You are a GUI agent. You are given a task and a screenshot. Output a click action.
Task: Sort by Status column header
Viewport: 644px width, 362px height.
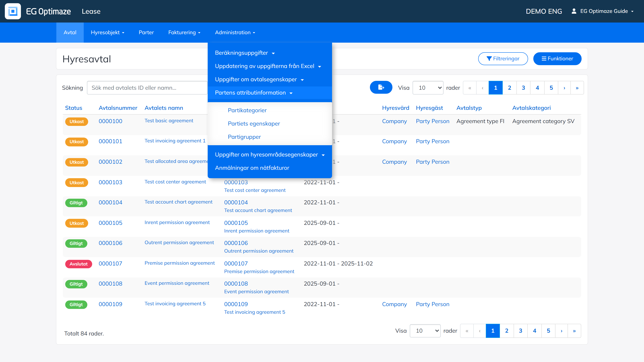click(73, 108)
